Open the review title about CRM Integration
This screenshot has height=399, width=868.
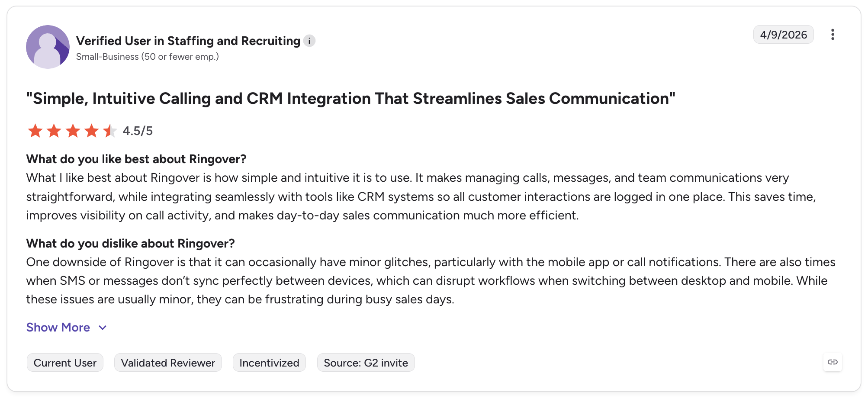(x=350, y=99)
